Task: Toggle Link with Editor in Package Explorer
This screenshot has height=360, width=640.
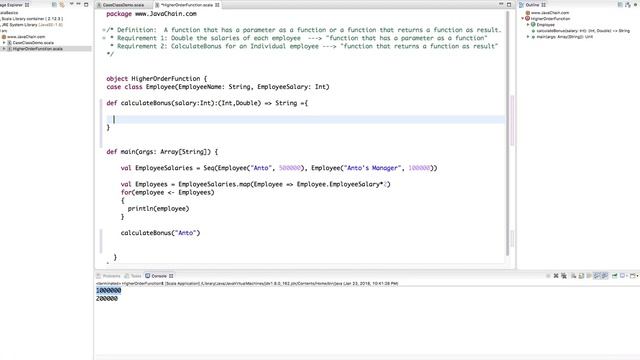Action: click(62, 5)
